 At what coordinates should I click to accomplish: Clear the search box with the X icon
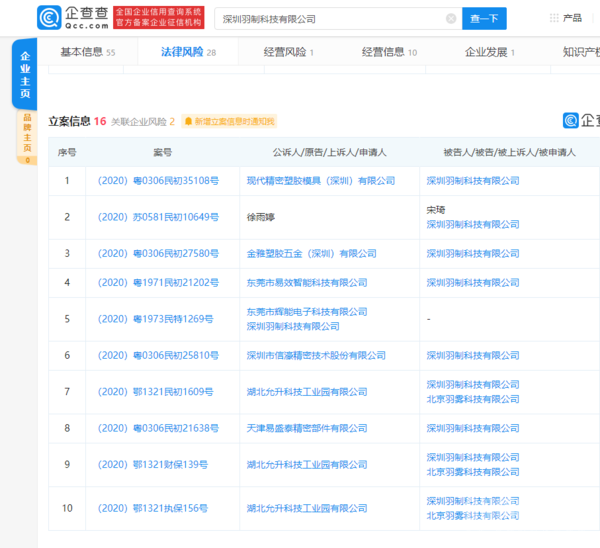pyautogui.click(x=450, y=18)
